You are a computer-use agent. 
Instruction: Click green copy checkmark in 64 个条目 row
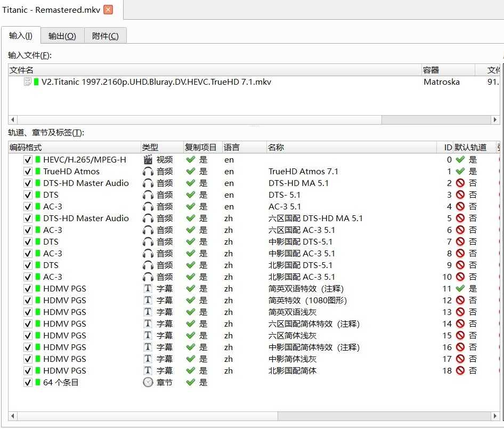click(x=191, y=383)
